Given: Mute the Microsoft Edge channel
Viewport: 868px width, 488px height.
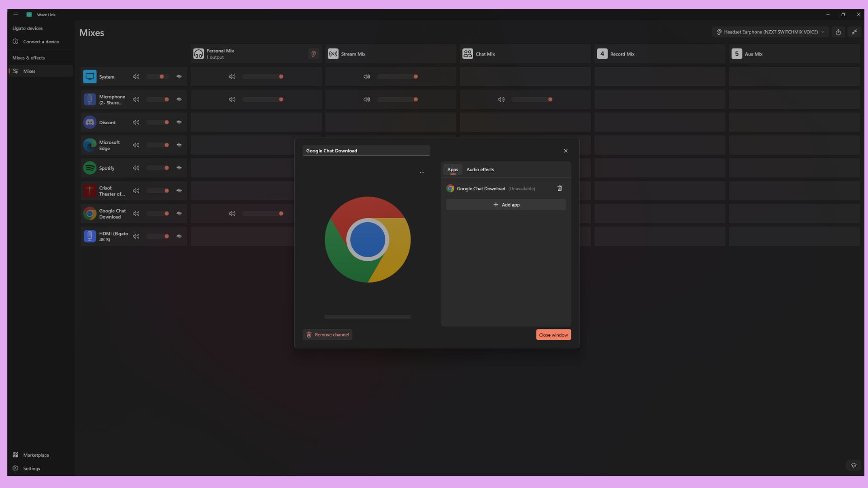Looking at the screenshot, I should (x=136, y=145).
